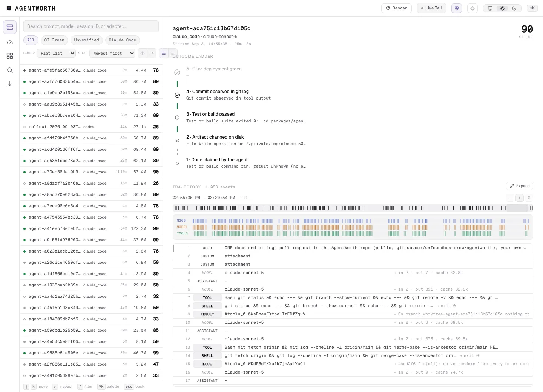Open the command palette ⌘K button
Viewport: 543px width, 392px height.
click(x=532, y=8)
